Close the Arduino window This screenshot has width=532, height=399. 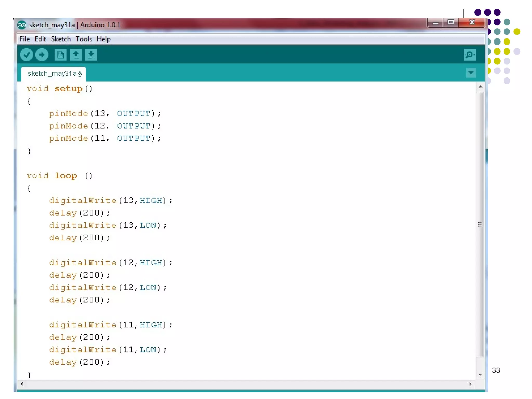(472, 23)
